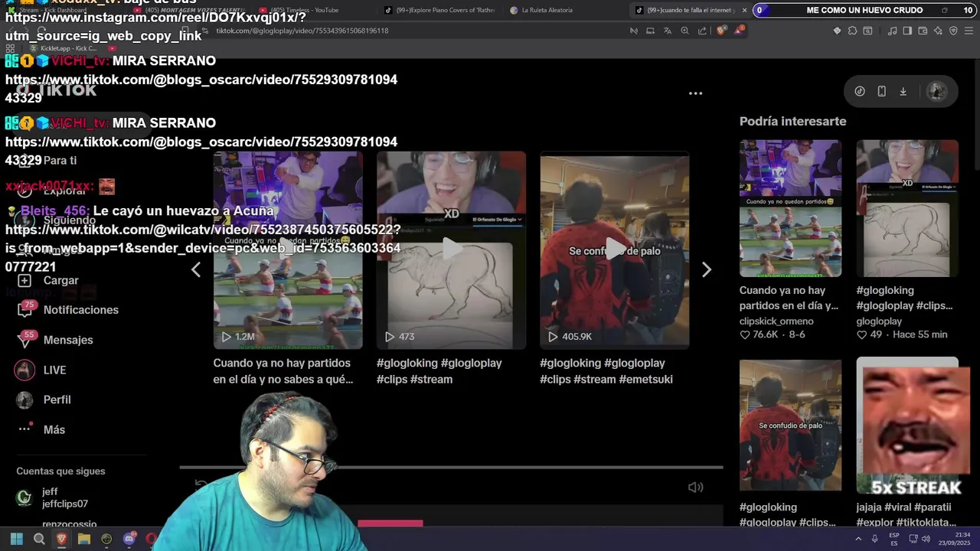
Task: Open File Explorer from the taskbar
Action: point(83,539)
